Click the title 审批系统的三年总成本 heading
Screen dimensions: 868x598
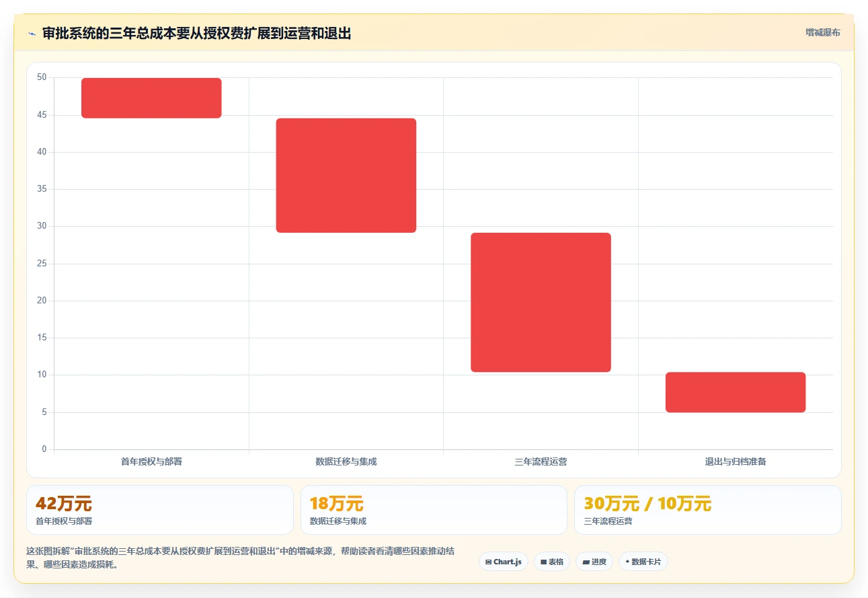(197, 33)
